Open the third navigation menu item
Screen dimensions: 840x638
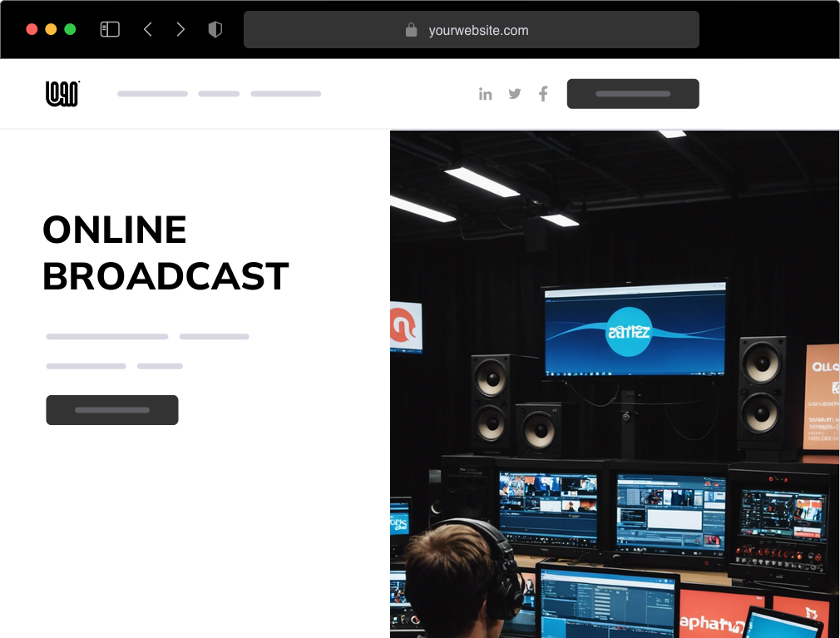point(286,93)
